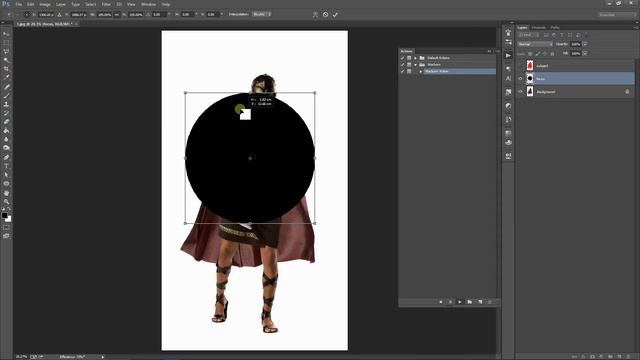Image resolution: width=640 pixels, height=360 pixels.
Task: Toggle dialog box for highlighted action
Action: point(409,71)
